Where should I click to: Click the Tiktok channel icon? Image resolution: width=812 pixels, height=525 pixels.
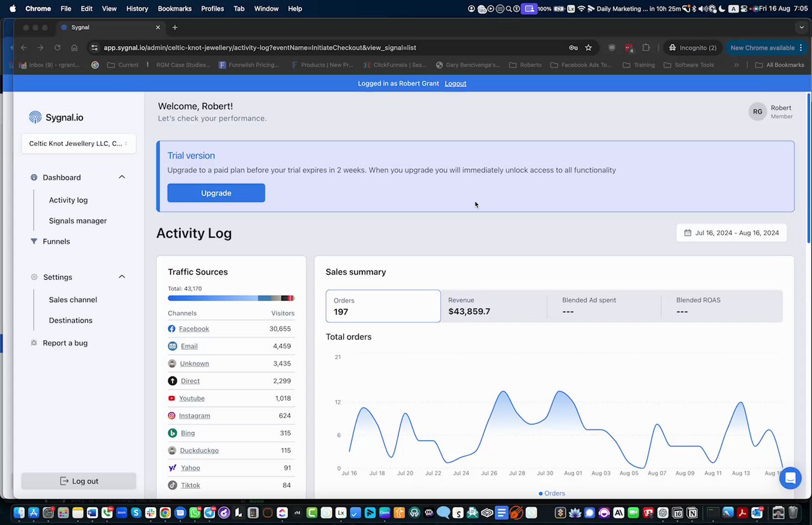click(x=172, y=485)
